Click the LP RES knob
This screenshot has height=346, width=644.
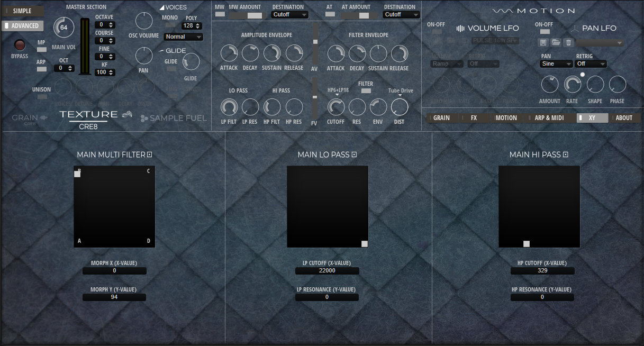pyautogui.click(x=250, y=107)
